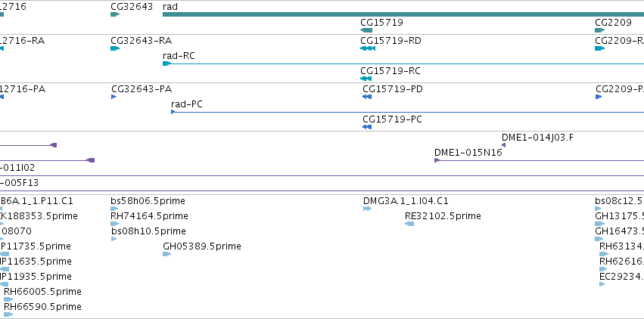
Task: Select the CG15719 gene arrow glyph
Action: click(x=366, y=30)
